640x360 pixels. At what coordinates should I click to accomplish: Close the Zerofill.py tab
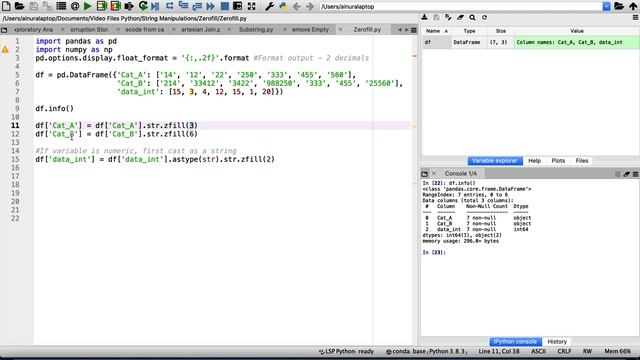(x=340, y=30)
